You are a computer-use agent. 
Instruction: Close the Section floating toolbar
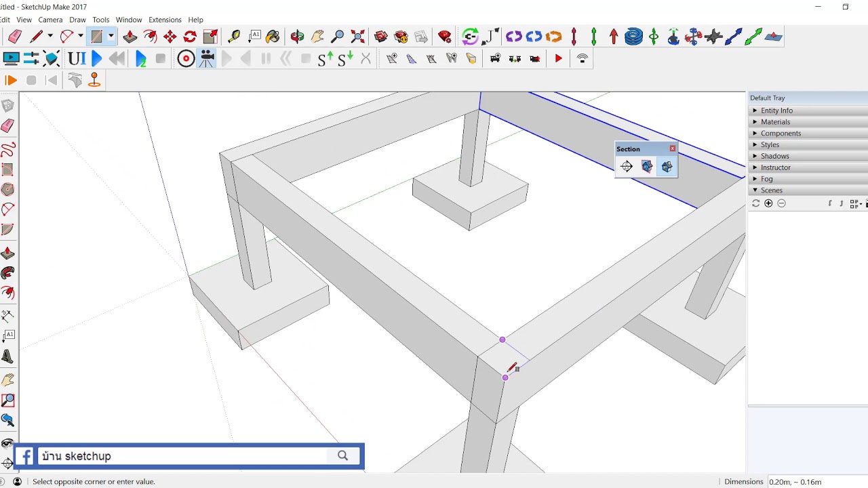point(673,148)
